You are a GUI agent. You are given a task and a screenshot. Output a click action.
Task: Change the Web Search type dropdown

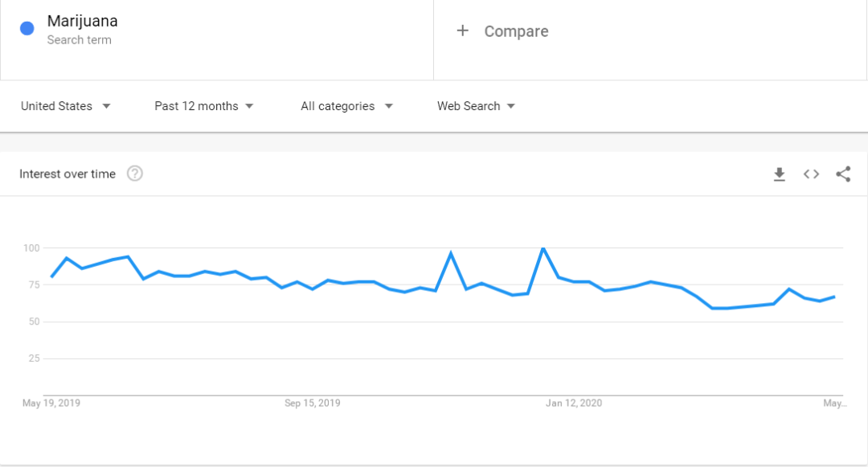pos(476,106)
